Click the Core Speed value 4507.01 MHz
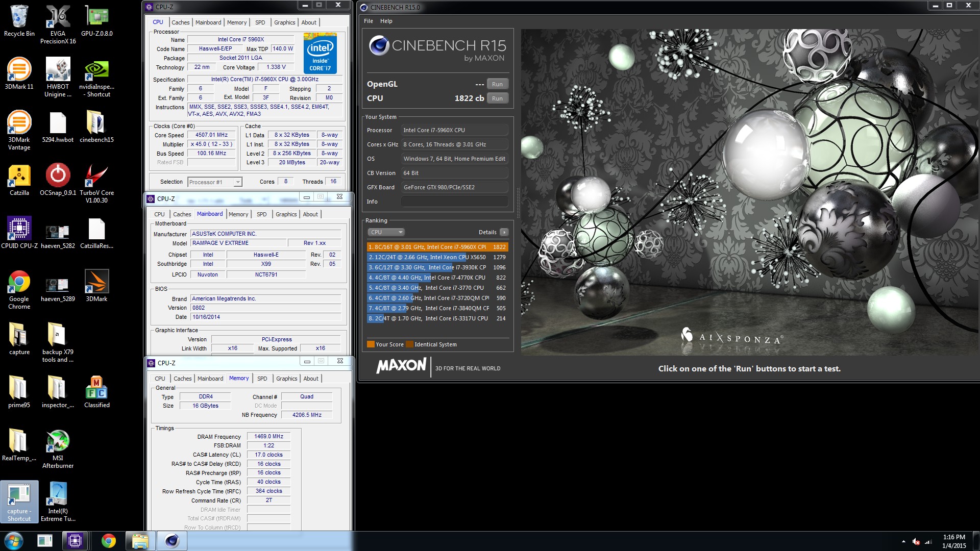980x551 pixels. pyautogui.click(x=211, y=135)
